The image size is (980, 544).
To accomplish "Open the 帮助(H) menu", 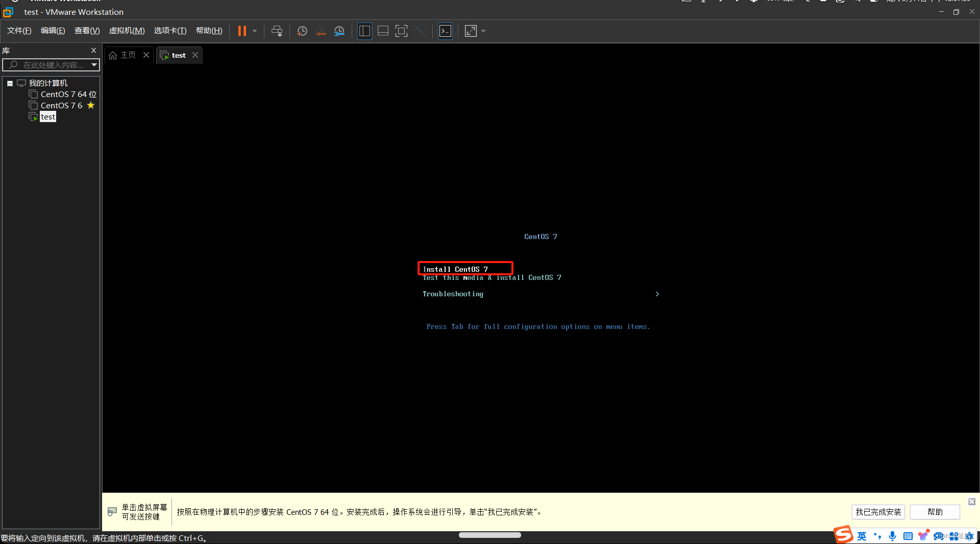I will click(x=209, y=31).
